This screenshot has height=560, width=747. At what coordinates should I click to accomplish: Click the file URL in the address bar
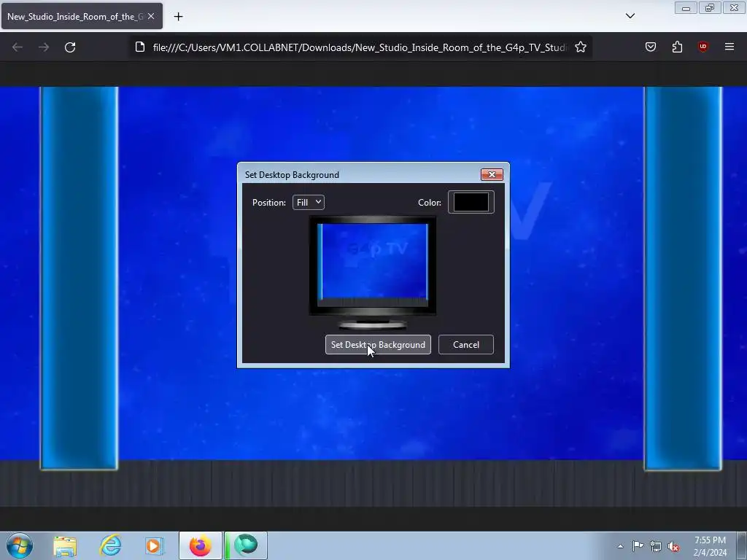[360, 47]
